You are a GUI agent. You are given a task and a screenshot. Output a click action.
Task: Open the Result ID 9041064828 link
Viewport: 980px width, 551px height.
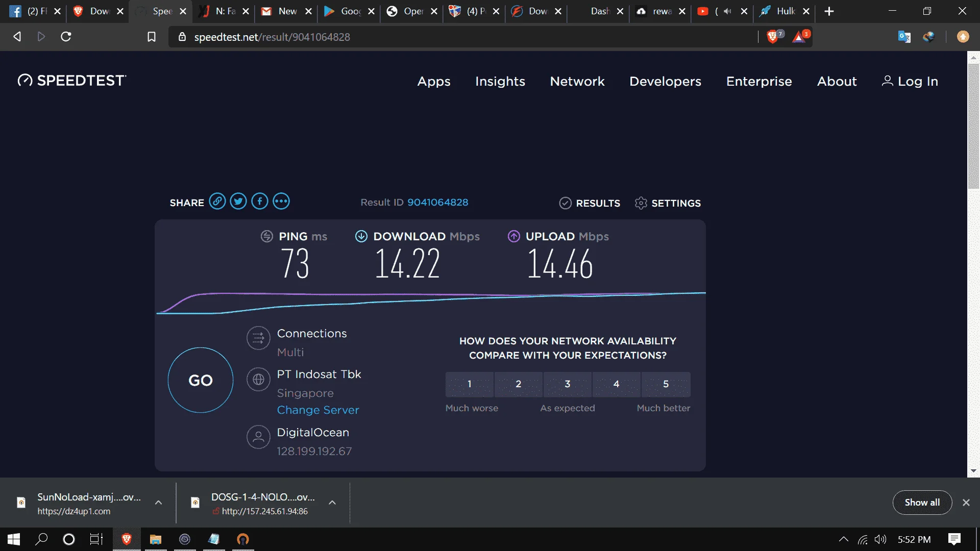coord(437,203)
